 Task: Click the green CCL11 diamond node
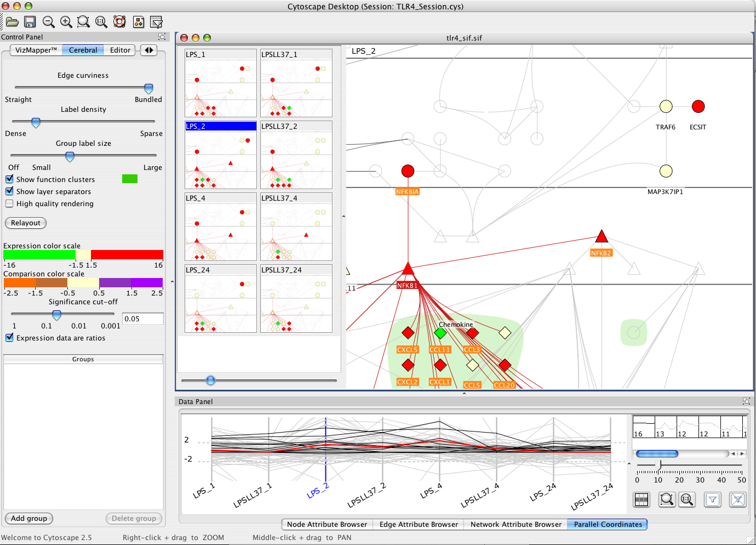click(440, 333)
